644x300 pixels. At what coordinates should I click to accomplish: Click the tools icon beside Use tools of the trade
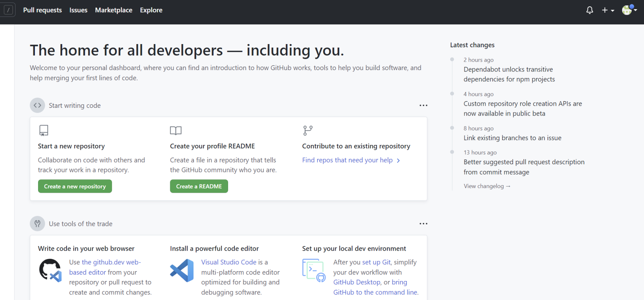pos(37,224)
